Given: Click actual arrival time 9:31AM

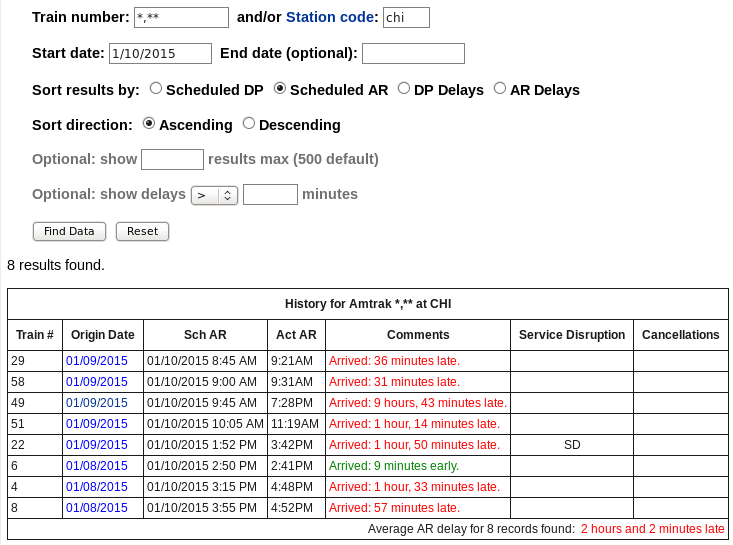Looking at the screenshot, I should [x=292, y=382].
